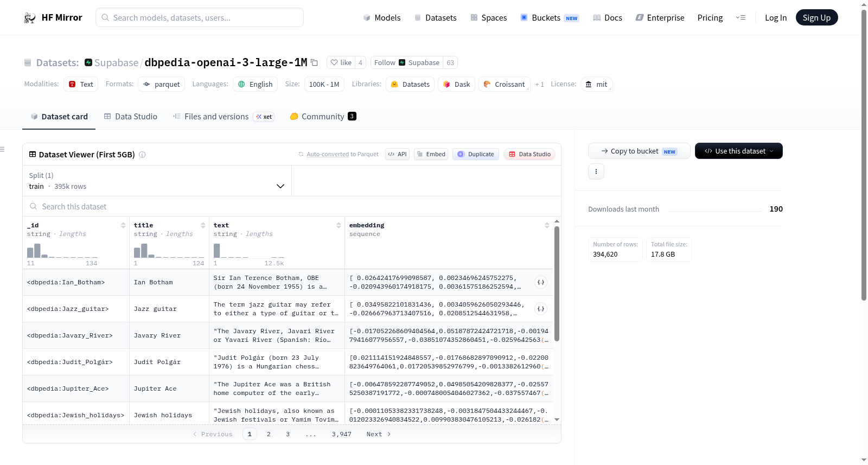The image size is (868, 465).
Task: Open the Buckets nav item
Action: coord(550,17)
